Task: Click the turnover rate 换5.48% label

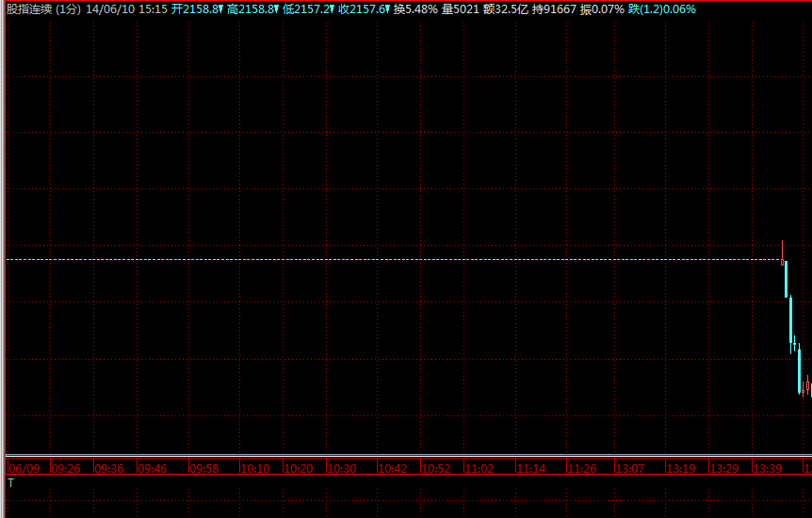Action: pyautogui.click(x=415, y=8)
